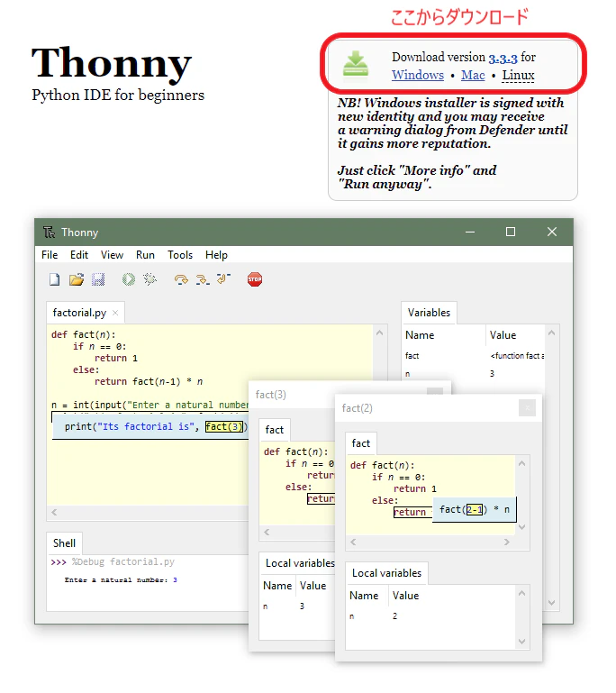The width and height of the screenshot is (616, 693).
Task: Open the View menu
Action: click(x=112, y=255)
